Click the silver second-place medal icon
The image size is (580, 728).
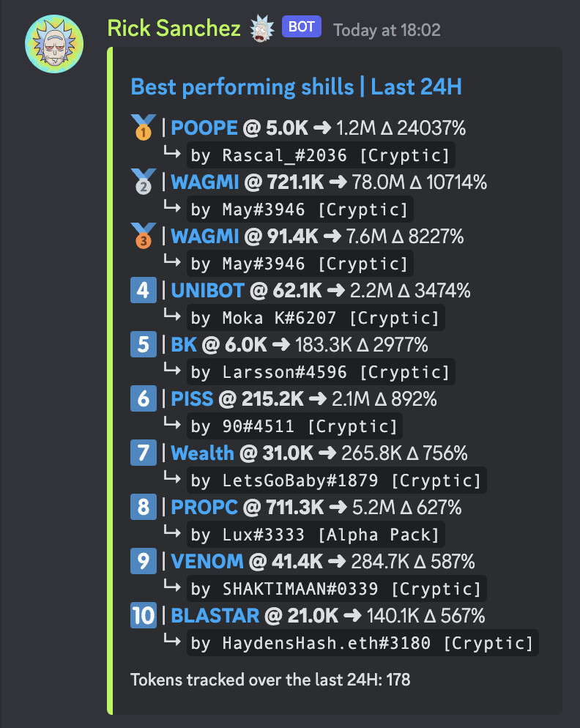144,182
